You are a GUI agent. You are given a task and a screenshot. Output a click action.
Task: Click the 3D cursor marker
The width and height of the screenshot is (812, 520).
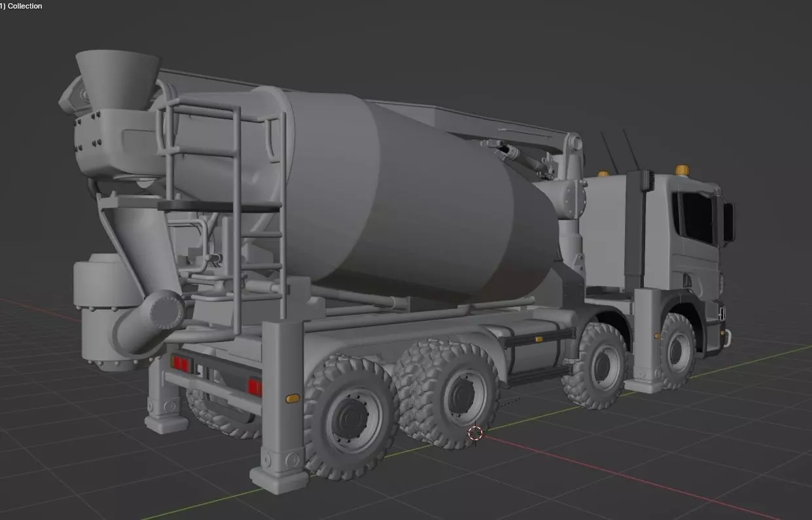475,434
